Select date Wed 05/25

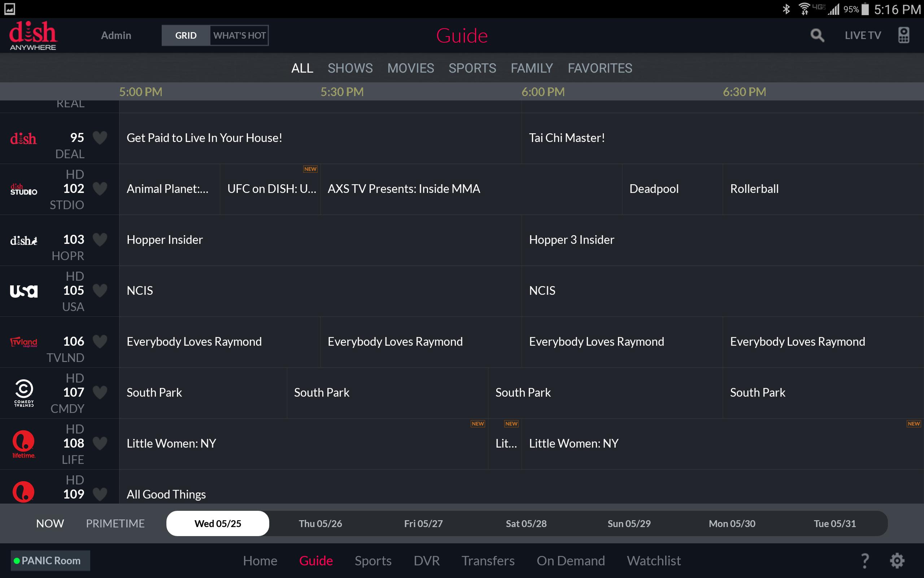point(218,523)
